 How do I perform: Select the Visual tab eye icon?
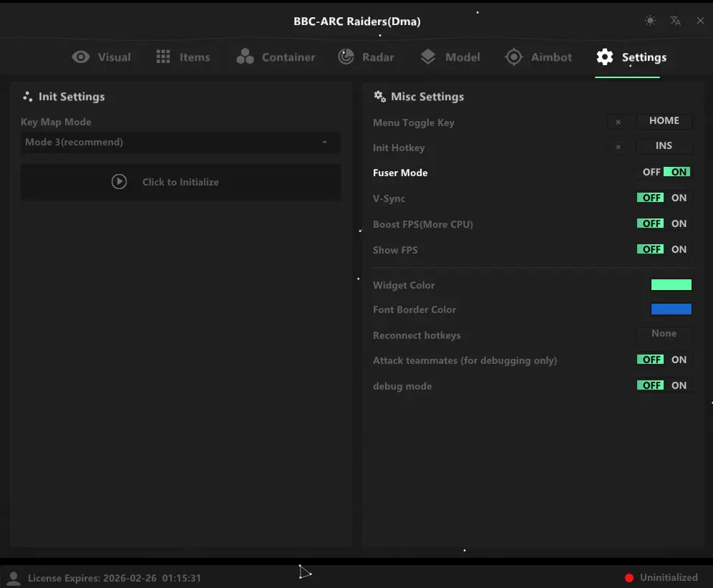tap(81, 57)
